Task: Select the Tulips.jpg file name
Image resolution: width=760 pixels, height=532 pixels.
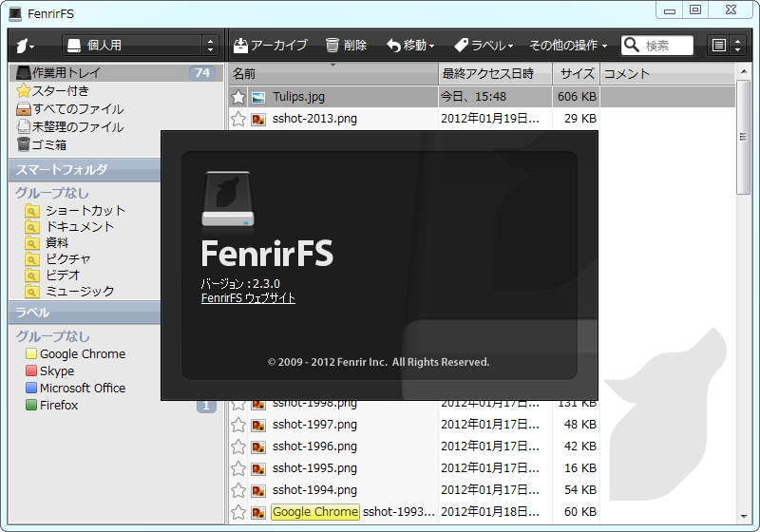Action: pyautogui.click(x=298, y=97)
